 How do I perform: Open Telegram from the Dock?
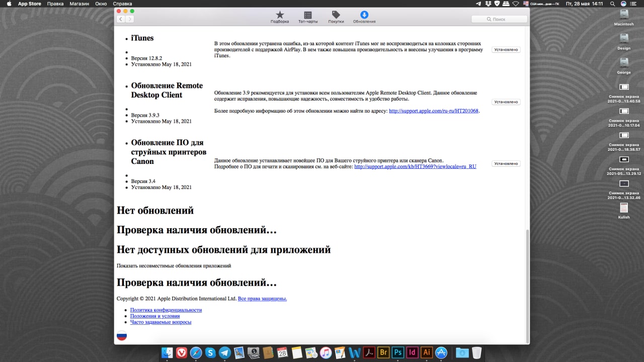[225, 352]
